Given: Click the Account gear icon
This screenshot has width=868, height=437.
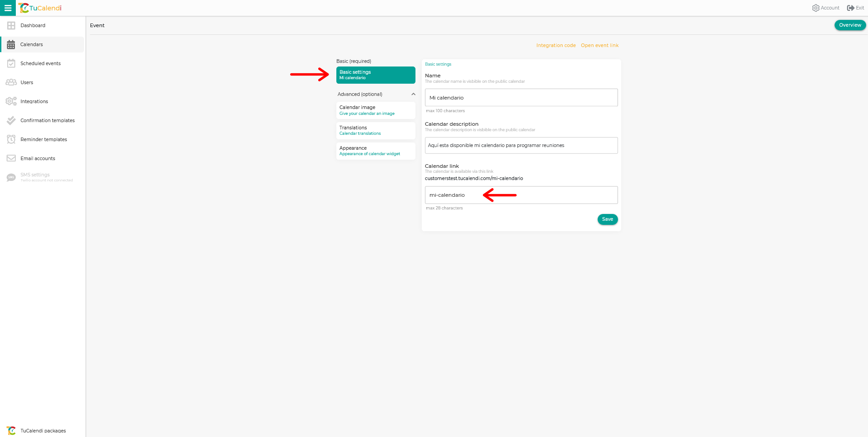Looking at the screenshot, I should tap(816, 8).
